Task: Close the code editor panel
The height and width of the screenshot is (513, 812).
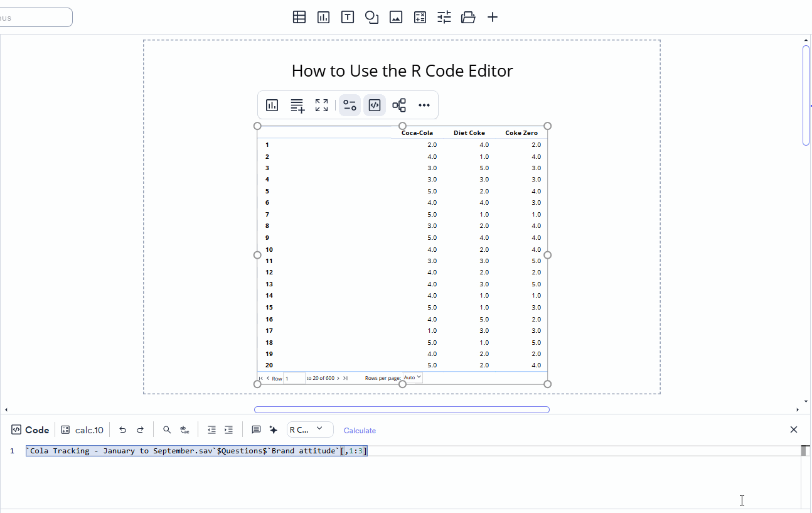Action: click(x=794, y=429)
